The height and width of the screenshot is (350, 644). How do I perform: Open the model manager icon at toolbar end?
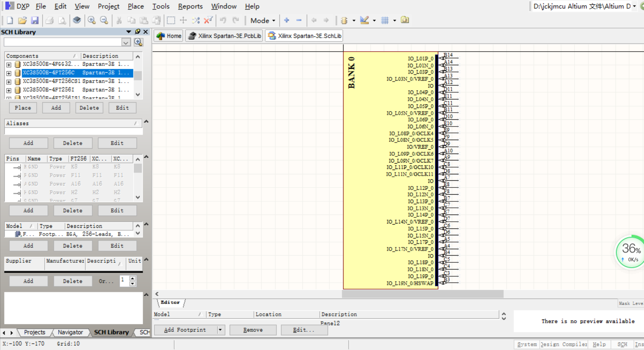[405, 20]
